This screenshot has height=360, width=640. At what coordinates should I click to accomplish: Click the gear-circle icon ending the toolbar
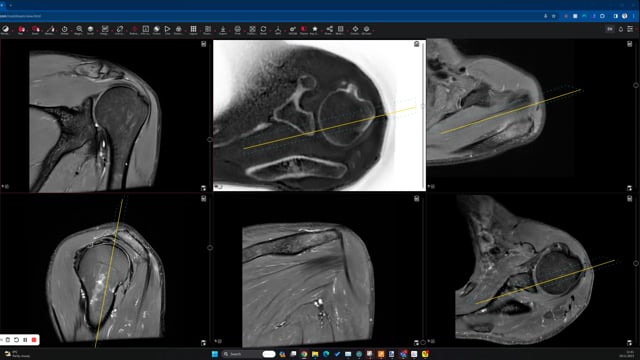click(367, 29)
